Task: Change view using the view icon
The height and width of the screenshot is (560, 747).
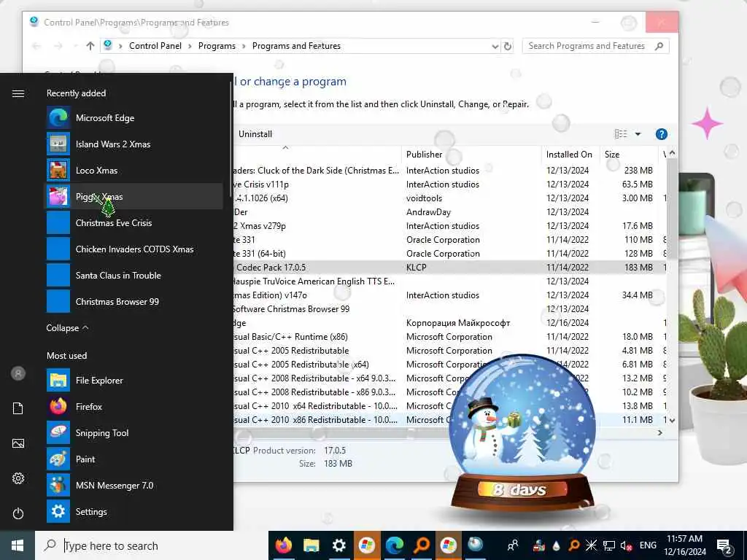Action: pyautogui.click(x=621, y=134)
